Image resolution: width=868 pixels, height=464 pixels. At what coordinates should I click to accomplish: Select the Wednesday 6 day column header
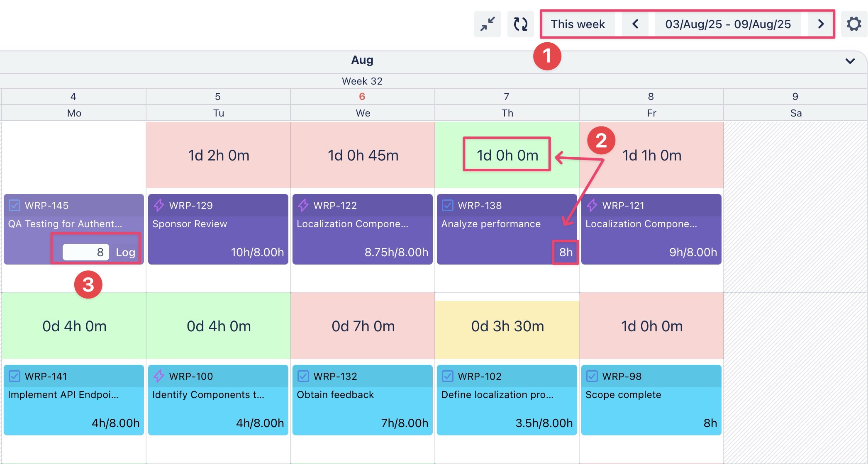coord(362,97)
